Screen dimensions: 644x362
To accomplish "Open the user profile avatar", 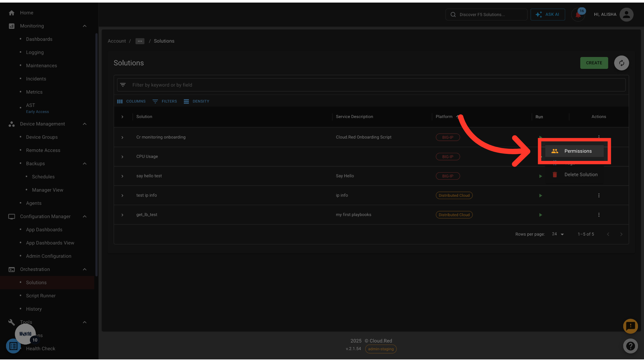I will [626, 15].
